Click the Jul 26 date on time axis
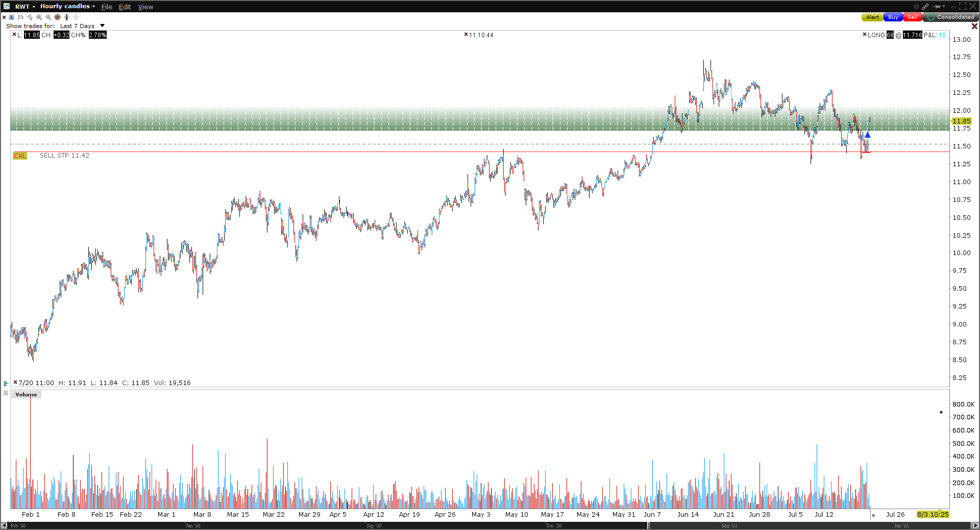The height and width of the screenshot is (530, 980). 895,515
